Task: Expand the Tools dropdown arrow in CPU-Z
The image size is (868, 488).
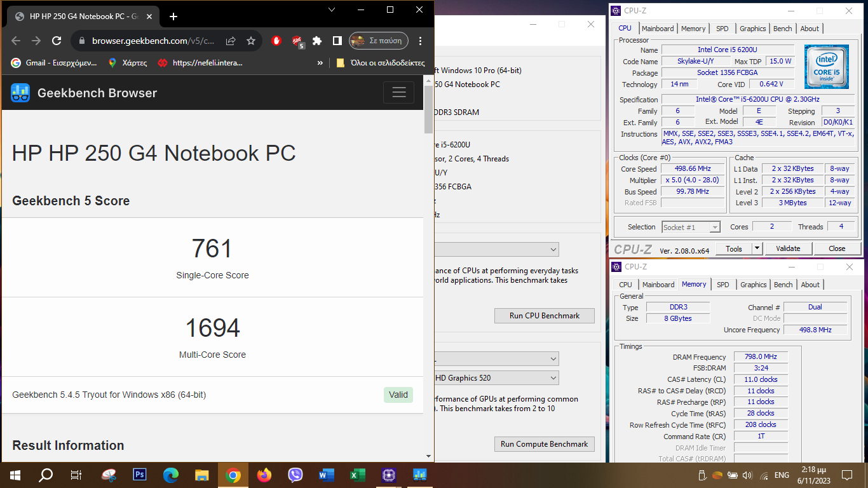Action: [x=757, y=248]
